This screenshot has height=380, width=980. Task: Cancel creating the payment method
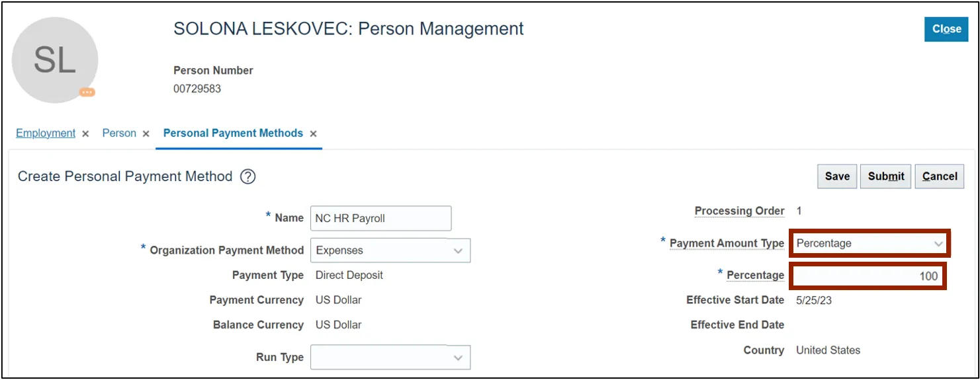(940, 176)
